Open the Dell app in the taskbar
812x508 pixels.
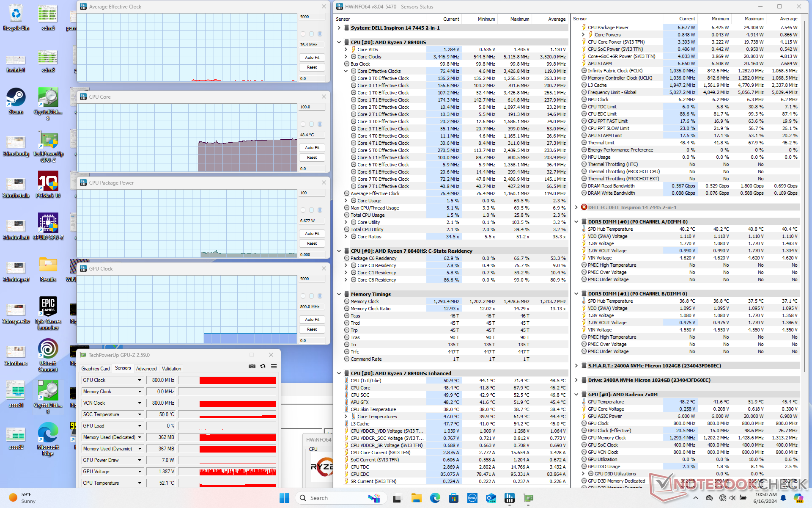point(472,498)
